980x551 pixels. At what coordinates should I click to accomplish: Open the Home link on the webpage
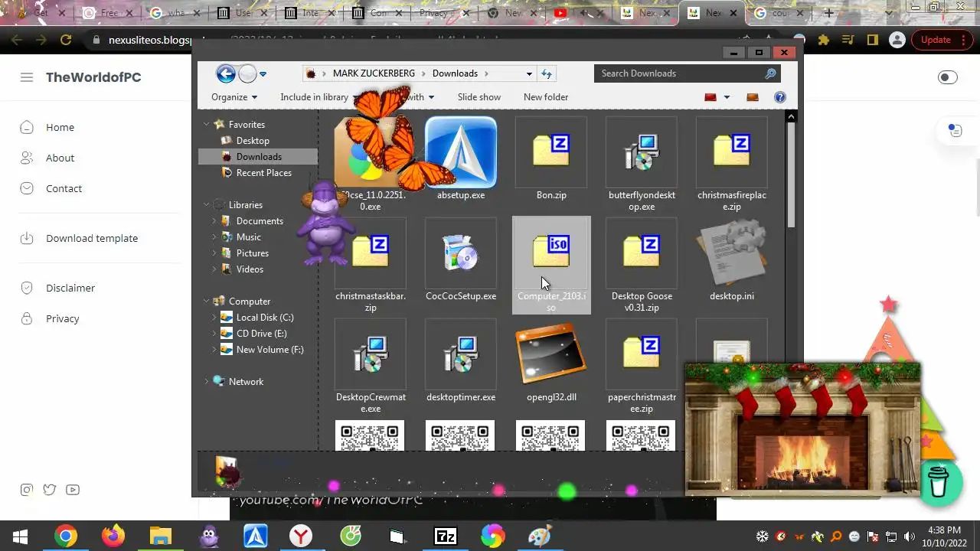point(60,127)
